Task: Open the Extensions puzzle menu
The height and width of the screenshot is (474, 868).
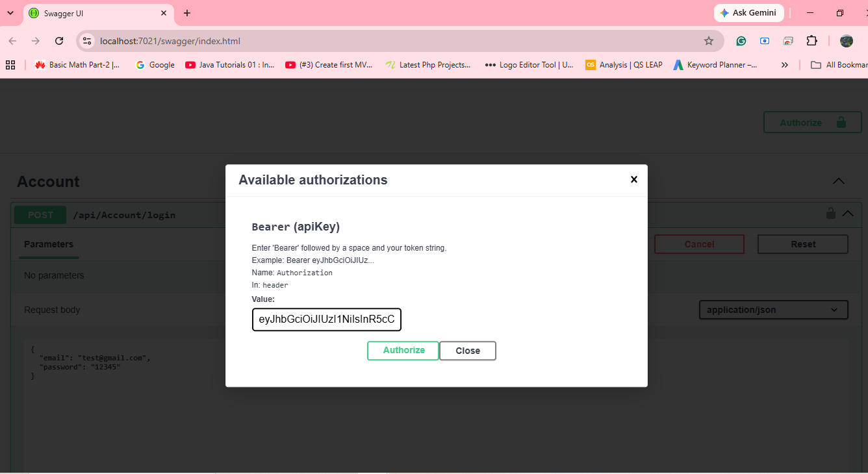Action: [811, 41]
